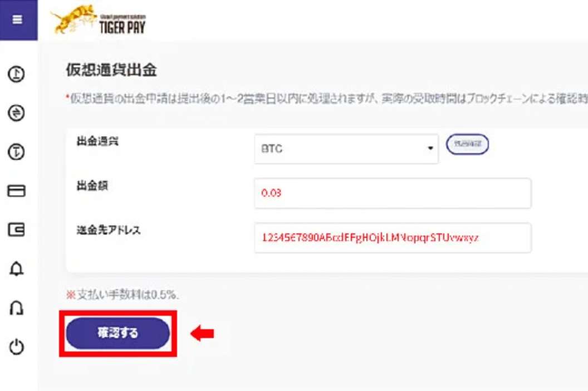Image resolution: width=588 pixels, height=391 pixels.
Task: Click the transfer sidebar icon
Action: (16, 152)
